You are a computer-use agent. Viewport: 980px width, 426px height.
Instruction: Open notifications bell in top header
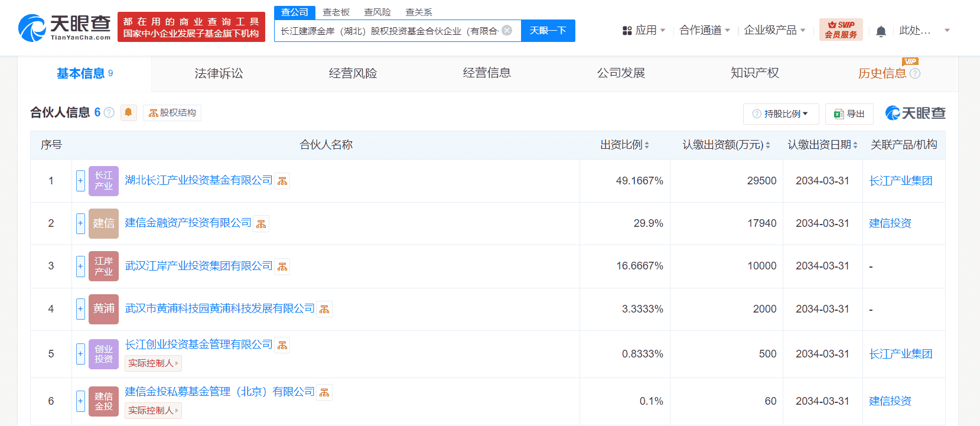[x=881, y=31]
